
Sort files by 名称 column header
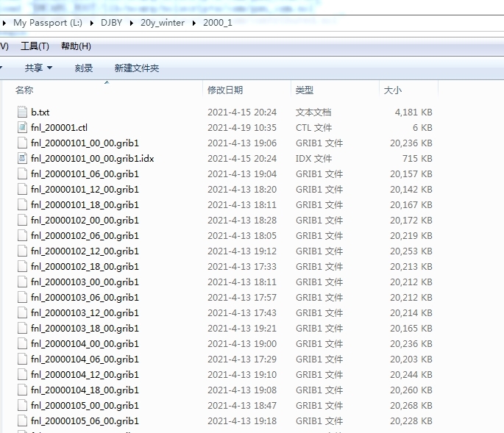[x=24, y=90]
